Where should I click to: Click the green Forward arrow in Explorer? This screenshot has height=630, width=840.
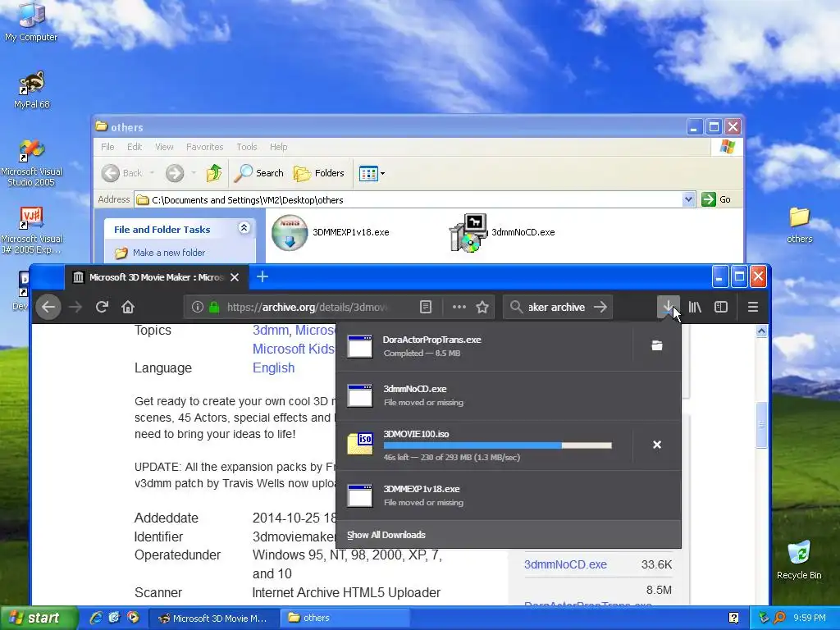[175, 173]
